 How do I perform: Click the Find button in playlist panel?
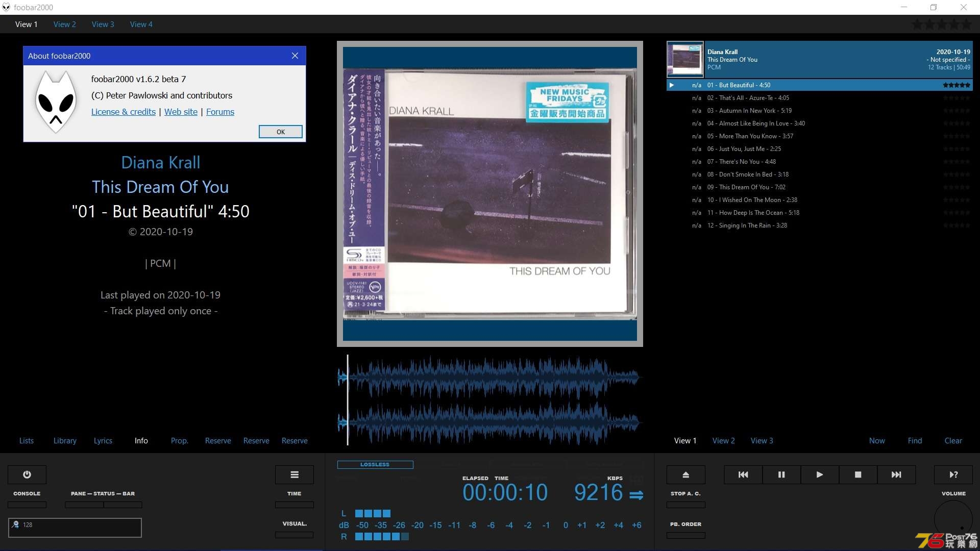coord(915,441)
